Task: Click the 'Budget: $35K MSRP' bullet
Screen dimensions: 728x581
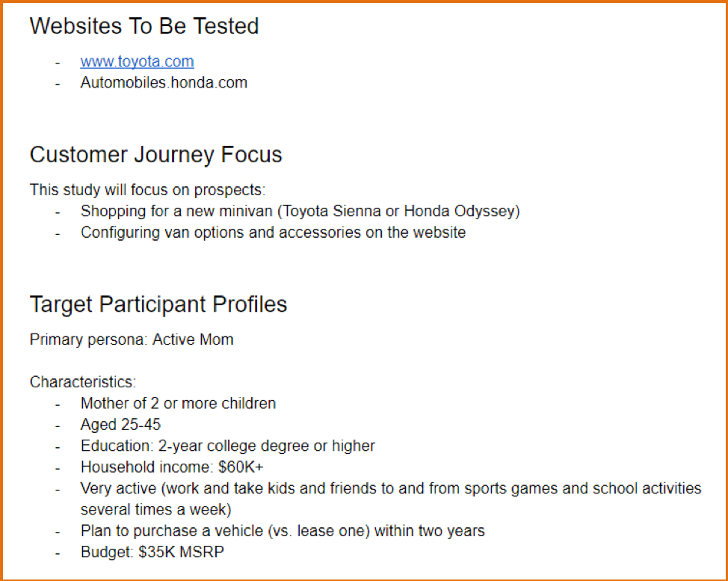Action: pyautogui.click(x=152, y=552)
